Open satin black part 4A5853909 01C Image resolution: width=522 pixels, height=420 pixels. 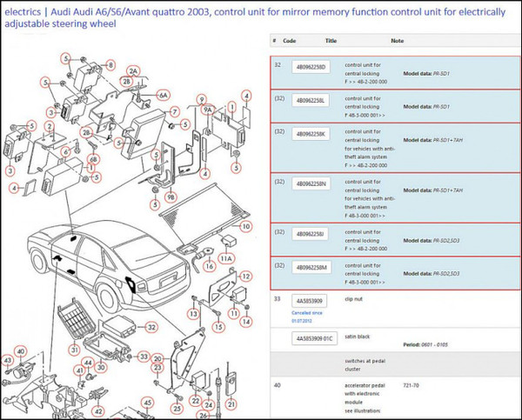click(314, 338)
